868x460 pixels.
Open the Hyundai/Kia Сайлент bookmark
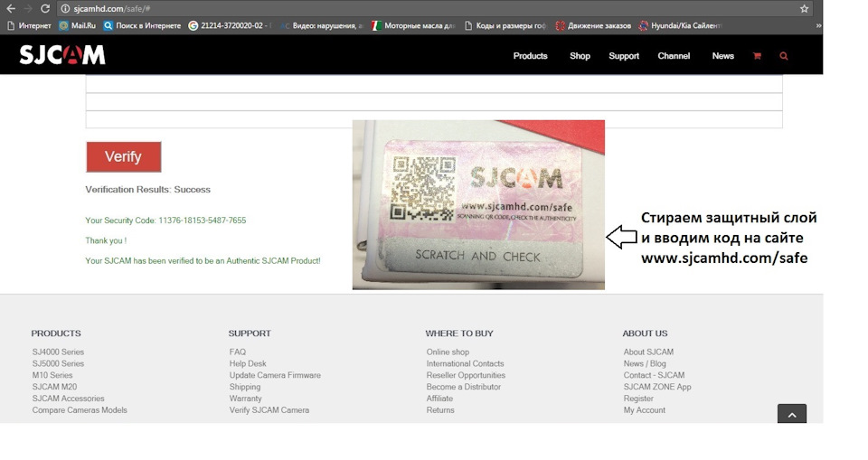click(680, 25)
